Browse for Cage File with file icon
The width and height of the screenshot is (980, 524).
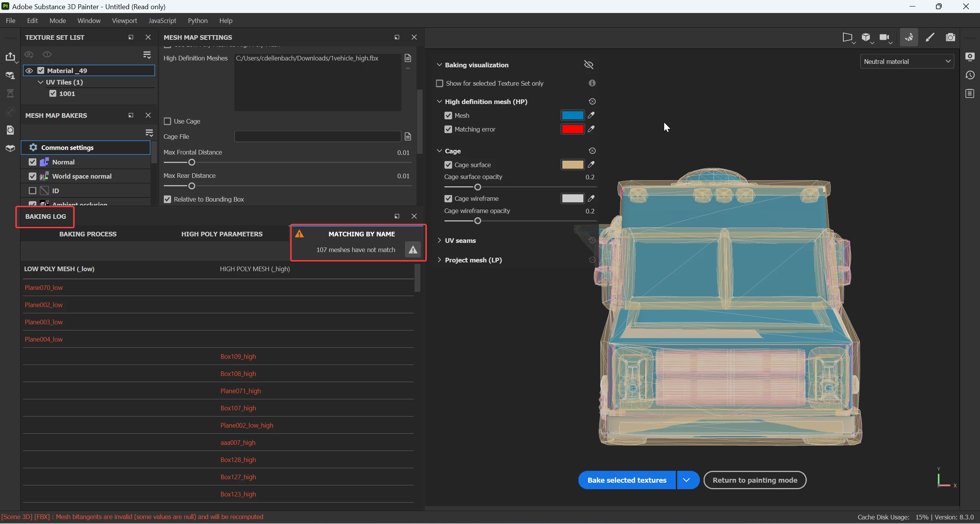[x=408, y=137]
